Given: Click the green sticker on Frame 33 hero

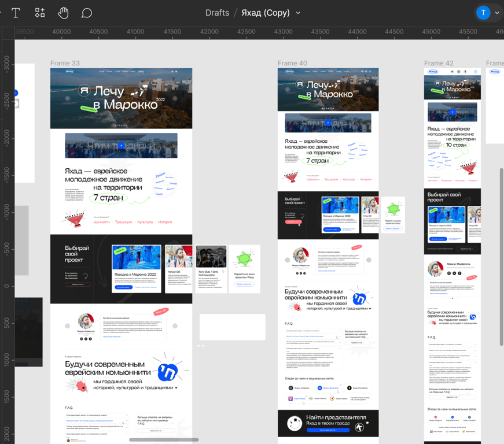Looking at the screenshot, I should 89,109.
